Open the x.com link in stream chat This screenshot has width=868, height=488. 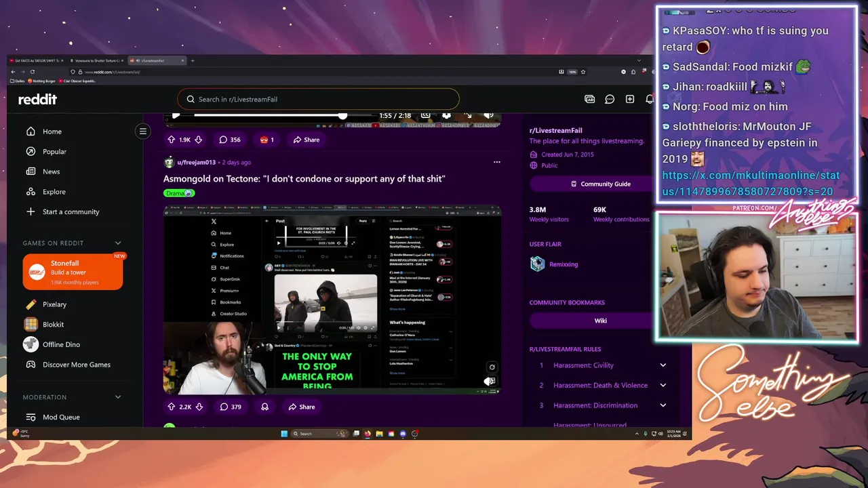[x=750, y=184]
